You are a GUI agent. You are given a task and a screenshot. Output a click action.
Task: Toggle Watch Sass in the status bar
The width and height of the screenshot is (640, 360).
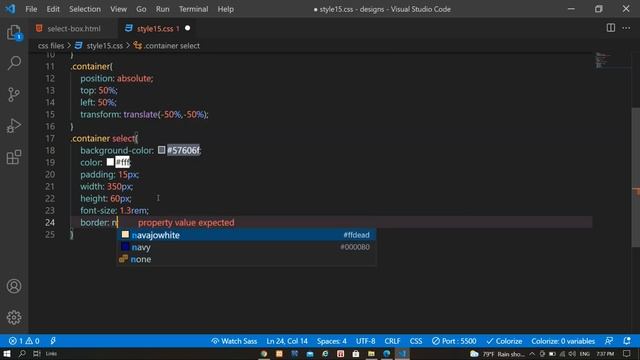click(234, 341)
